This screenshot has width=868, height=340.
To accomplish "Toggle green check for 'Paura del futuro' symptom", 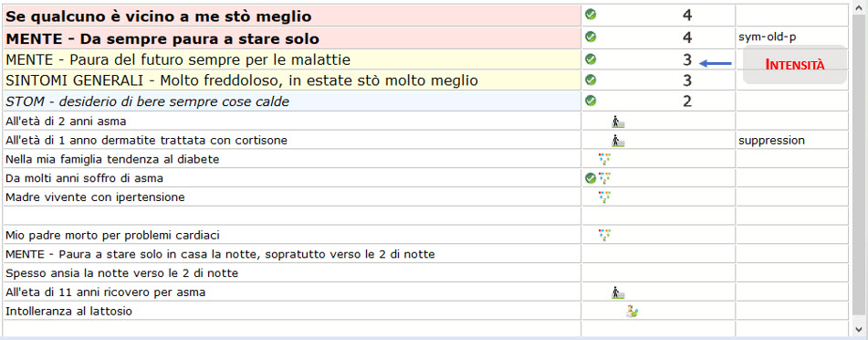I will coord(591,58).
